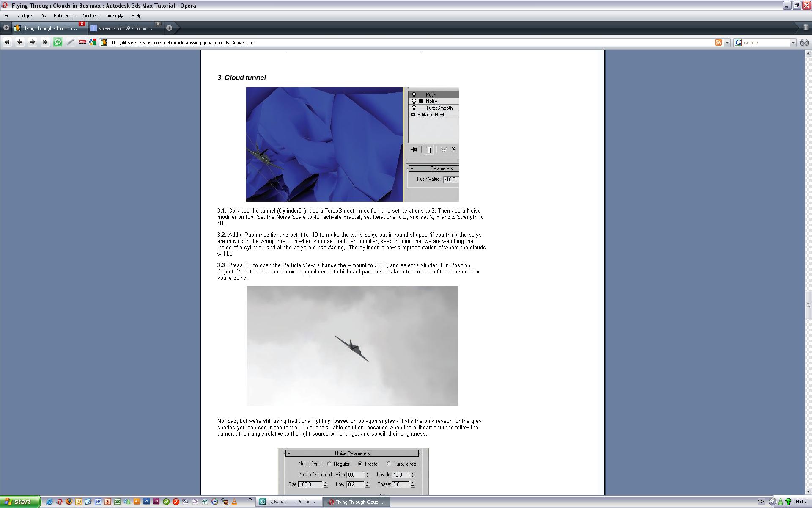
Task: Click the blue cloud tunnel viewport image
Action: coord(324,144)
